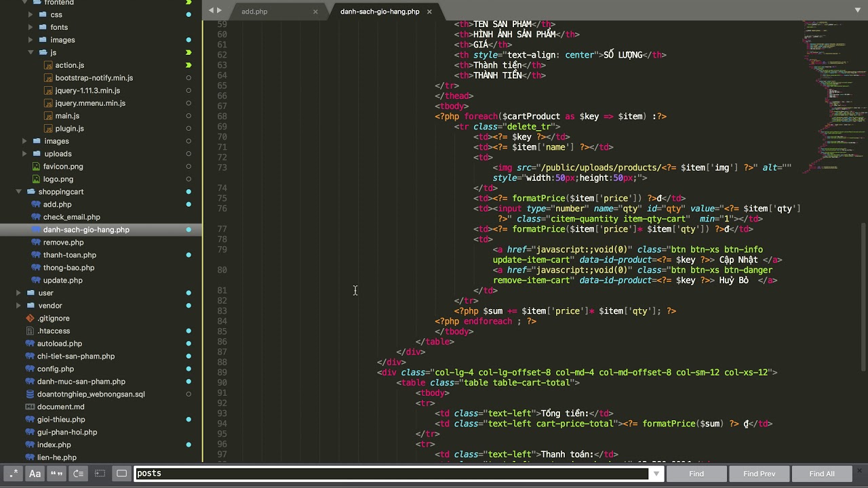Click the JS icon beside main.js
Viewport: 868px width, 488px height.
[48, 116]
